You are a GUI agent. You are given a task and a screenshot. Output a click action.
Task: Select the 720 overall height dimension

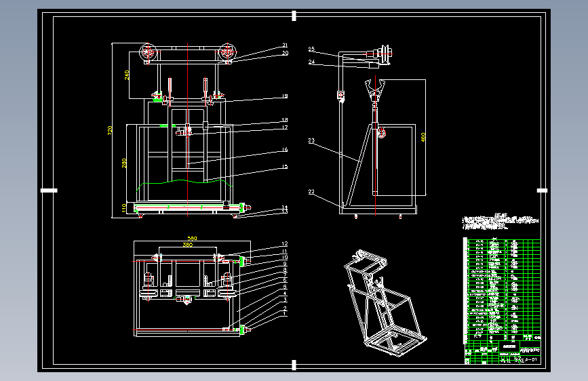110,130
